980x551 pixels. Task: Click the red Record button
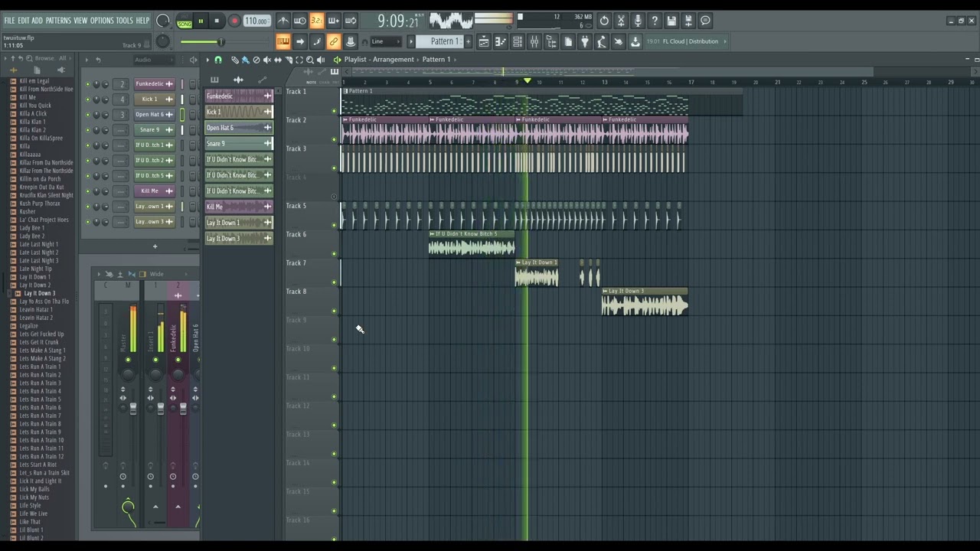[234, 21]
